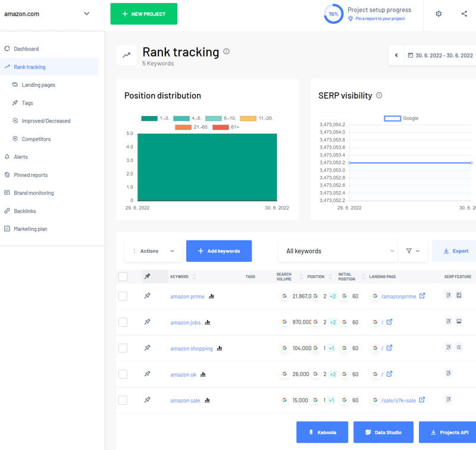Tick the select-all keywords checkbox
The height and width of the screenshot is (450, 476).
(123, 277)
